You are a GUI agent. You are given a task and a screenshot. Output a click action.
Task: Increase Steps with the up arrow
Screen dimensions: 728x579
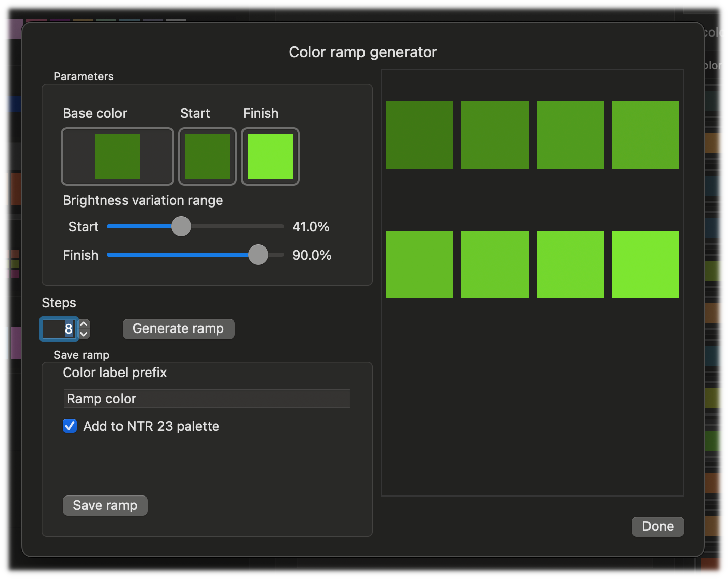(85, 324)
